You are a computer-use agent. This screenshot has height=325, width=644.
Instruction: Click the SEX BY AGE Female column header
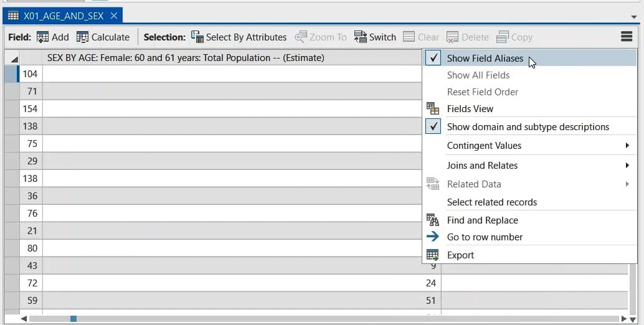point(186,58)
